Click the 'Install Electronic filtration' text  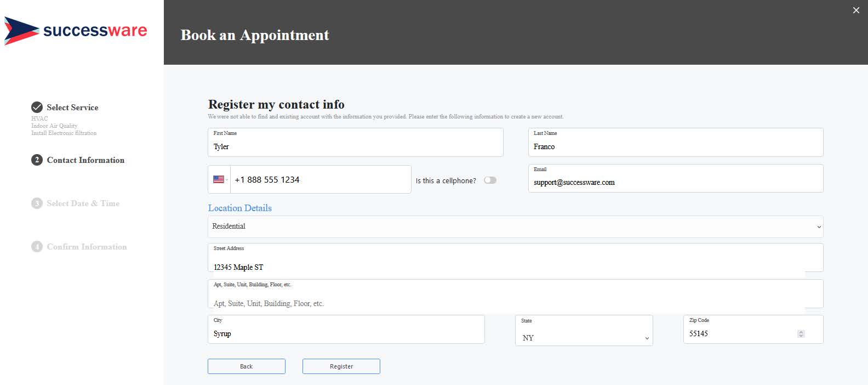(x=64, y=133)
